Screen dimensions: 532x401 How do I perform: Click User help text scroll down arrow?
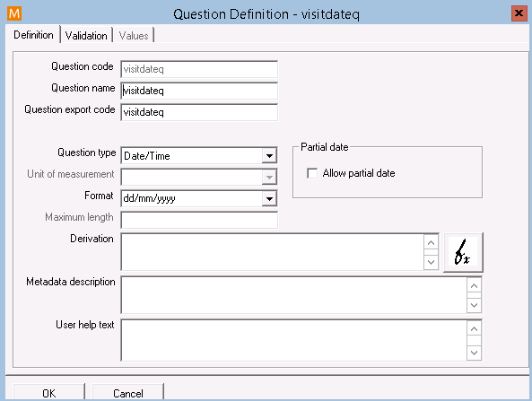pos(474,353)
